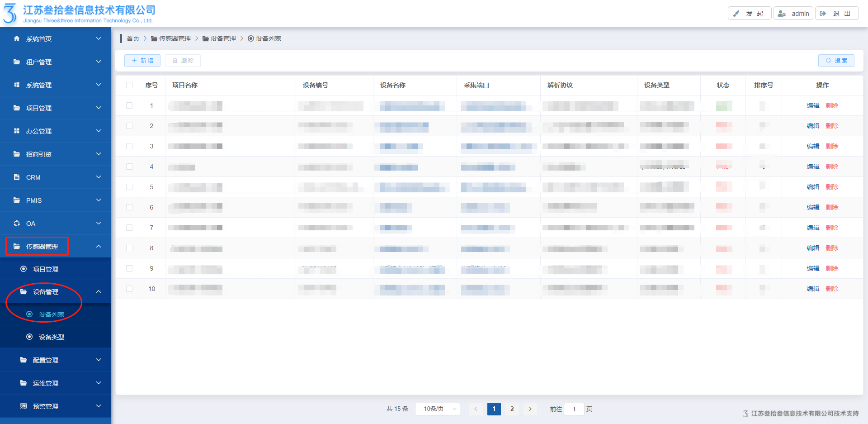The height and width of the screenshot is (424, 868).
Task: Click the 新增 button to add device
Action: click(142, 61)
